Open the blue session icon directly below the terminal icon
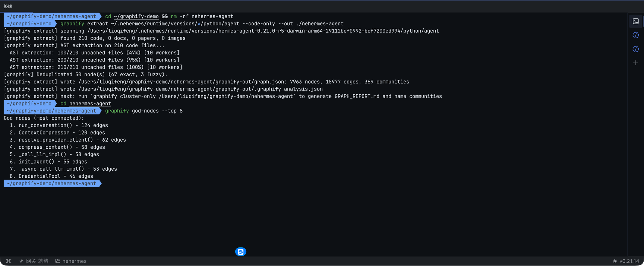Image resolution: width=644 pixels, height=266 pixels. pyautogui.click(x=636, y=35)
